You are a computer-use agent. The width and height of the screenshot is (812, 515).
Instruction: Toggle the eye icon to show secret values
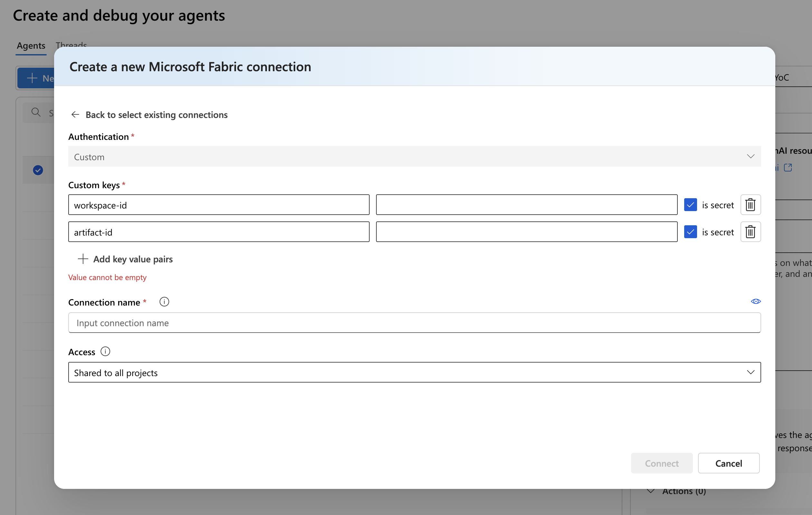[756, 301]
